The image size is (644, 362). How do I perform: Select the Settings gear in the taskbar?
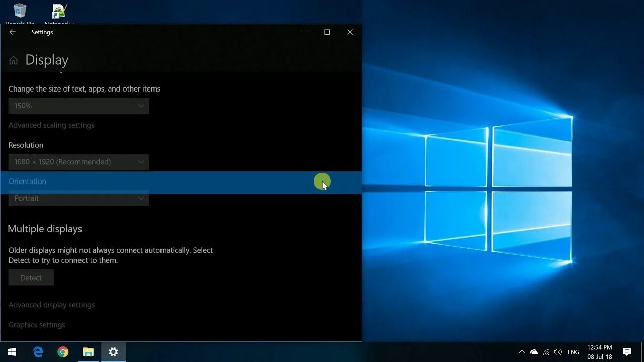point(113,352)
